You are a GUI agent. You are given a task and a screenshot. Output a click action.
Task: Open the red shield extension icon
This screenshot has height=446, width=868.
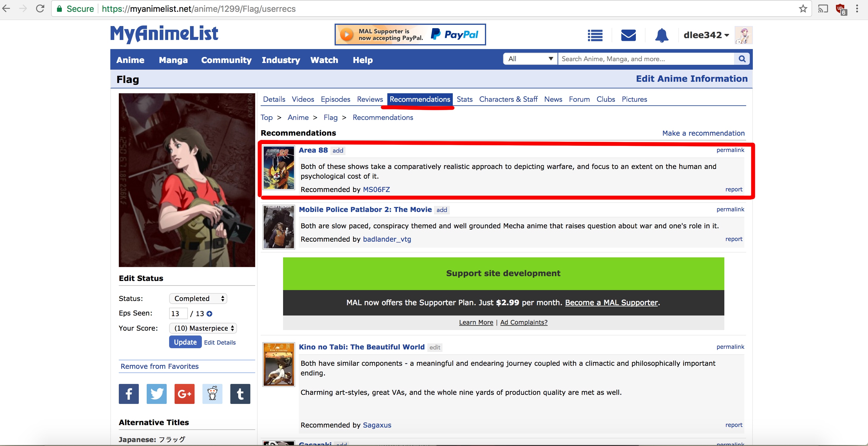[x=841, y=9]
